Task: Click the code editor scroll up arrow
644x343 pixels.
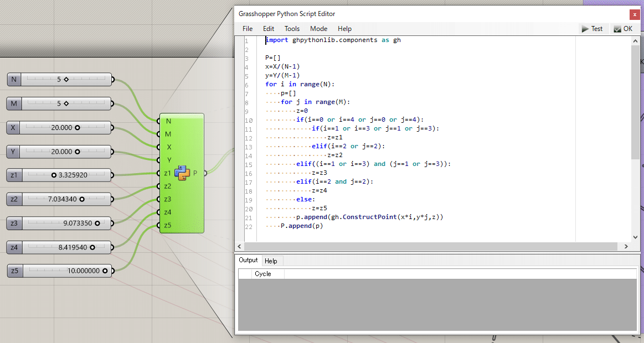Action: pos(635,41)
